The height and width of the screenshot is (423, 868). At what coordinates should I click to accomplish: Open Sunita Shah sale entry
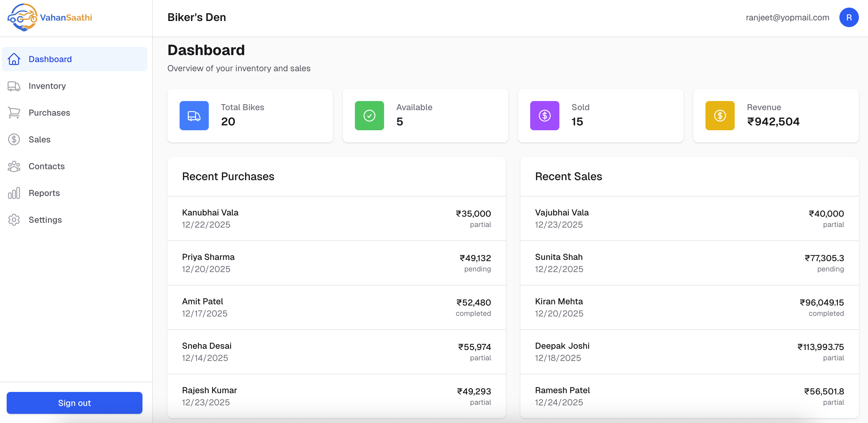pyautogui.click(x=689, y=263)
